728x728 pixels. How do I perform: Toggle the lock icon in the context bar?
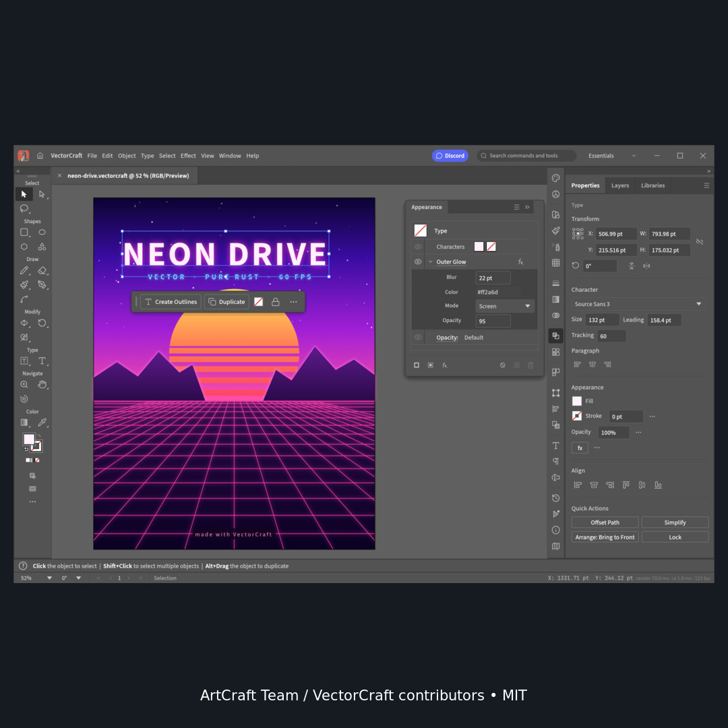point(275,302)
